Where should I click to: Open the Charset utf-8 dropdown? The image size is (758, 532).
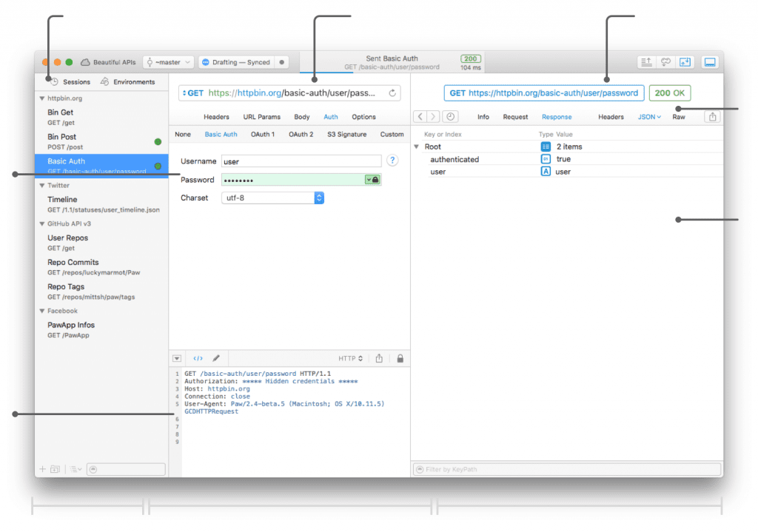point(318,198)
